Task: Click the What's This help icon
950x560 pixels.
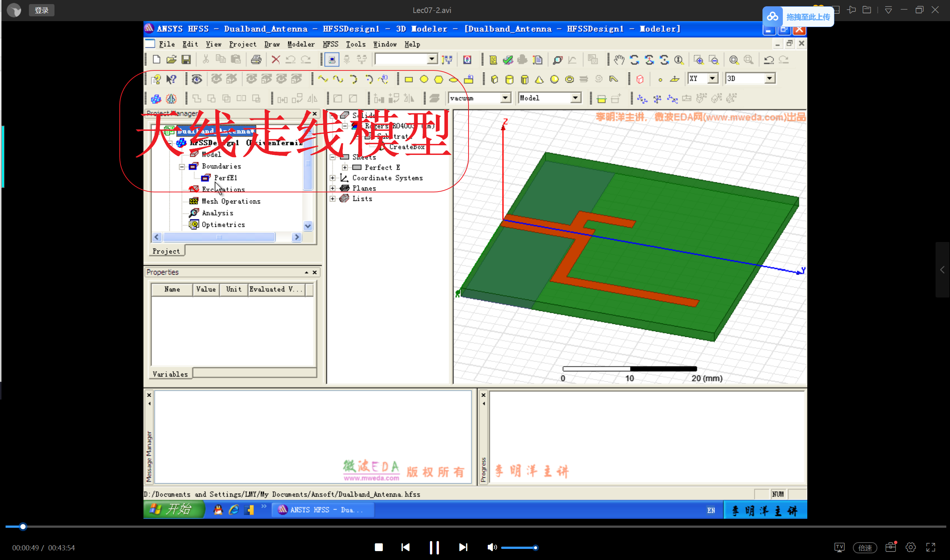Action: click(x=171, y=79)
